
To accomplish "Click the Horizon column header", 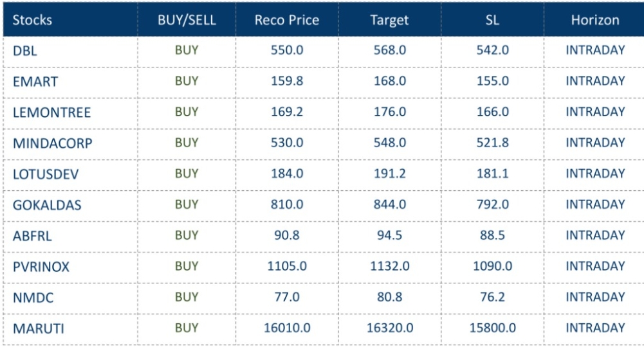I will (595, 20).
